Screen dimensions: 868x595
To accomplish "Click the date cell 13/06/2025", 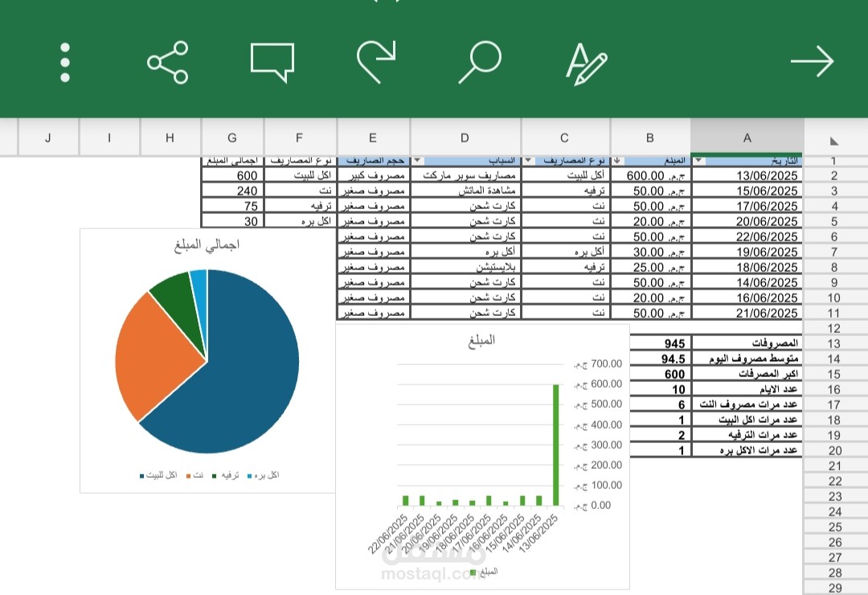I will click(747, 175).
